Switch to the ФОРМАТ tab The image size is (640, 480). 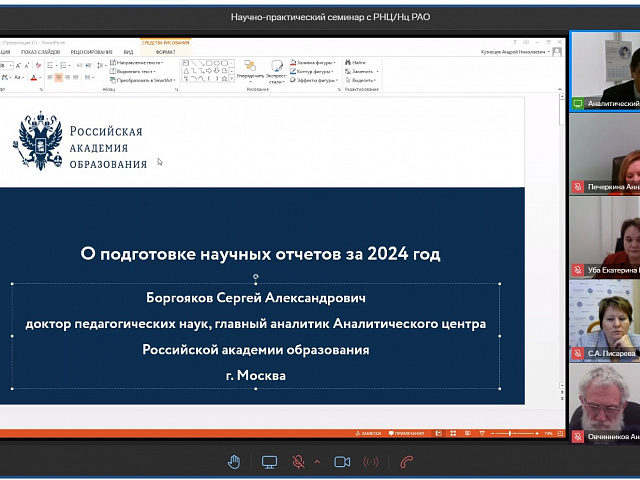pos(165,52)
